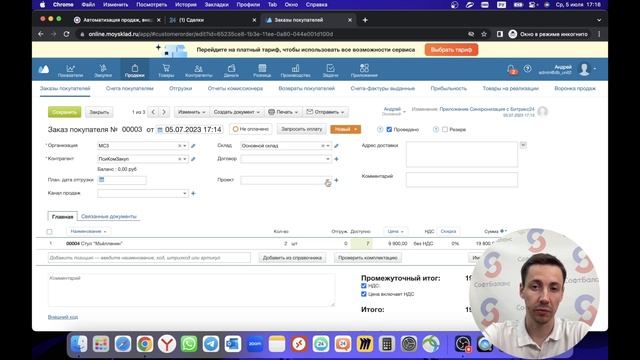Open the Новый status dropdown
Screen dimensions: 640x360
tap(345, 129)
